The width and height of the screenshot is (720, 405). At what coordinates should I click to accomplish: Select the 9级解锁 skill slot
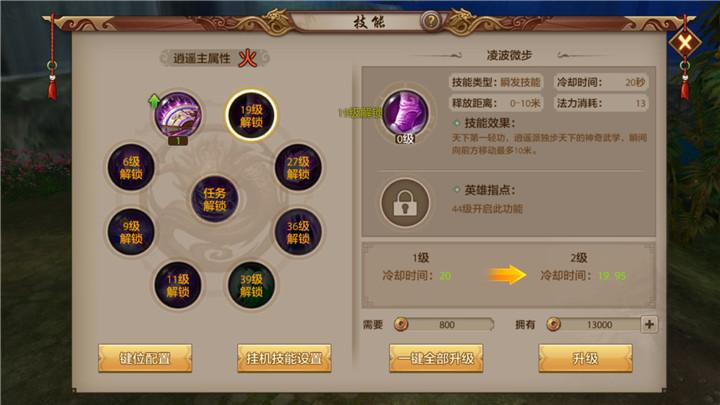131,232
